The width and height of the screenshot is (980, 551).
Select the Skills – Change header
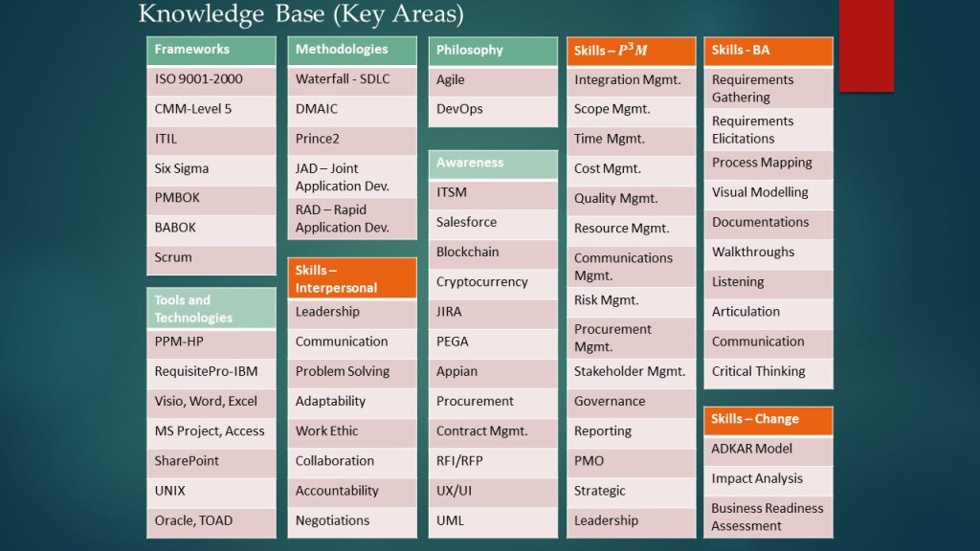pyautogui.click(x=768, y=419)
